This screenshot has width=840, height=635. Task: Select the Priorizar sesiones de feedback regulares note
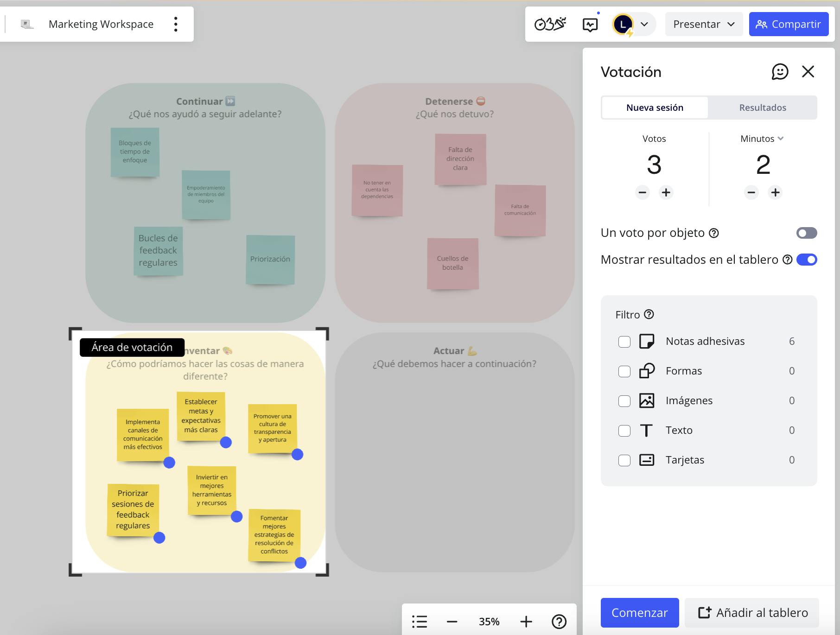[x=133, y=510]
